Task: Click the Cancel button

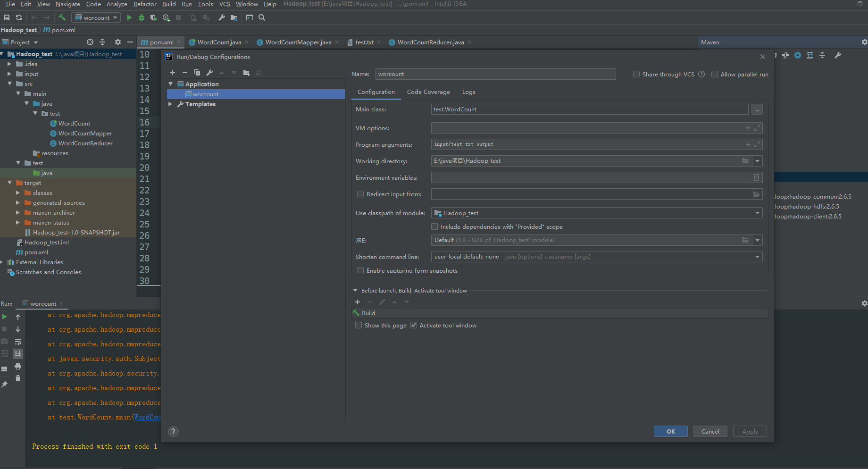Action: (710, 431)
